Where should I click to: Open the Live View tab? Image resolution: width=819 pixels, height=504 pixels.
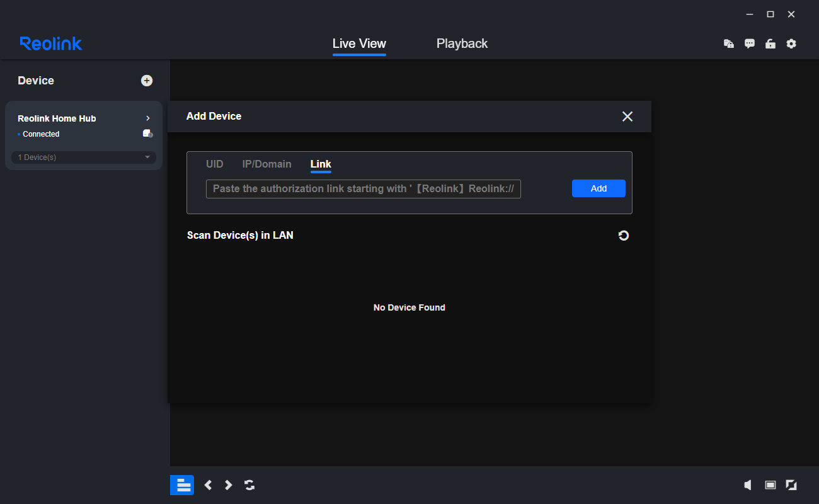point(359,43)
